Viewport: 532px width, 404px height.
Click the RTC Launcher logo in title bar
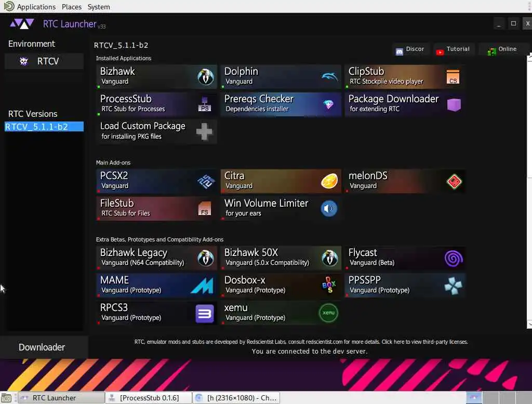tap(22, 24)
